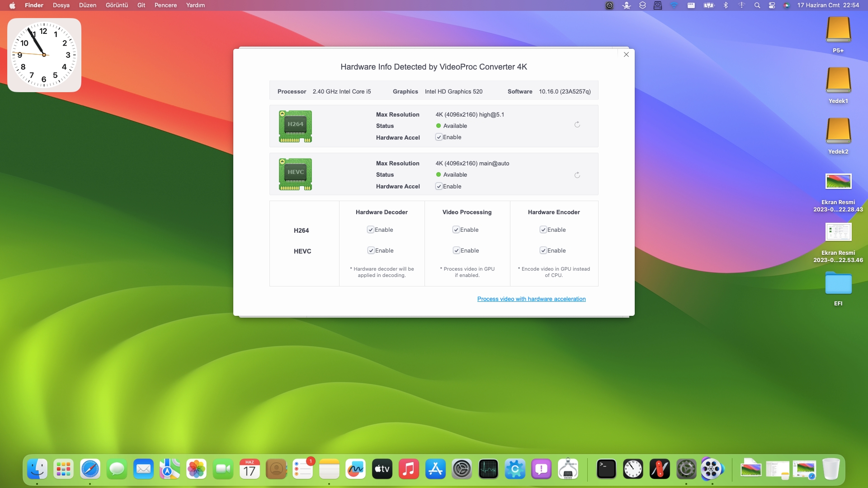The image size is (868, 488).
Task: Toggle H264 Hardware Accel Enable checkbox
Action: point(439,137)
